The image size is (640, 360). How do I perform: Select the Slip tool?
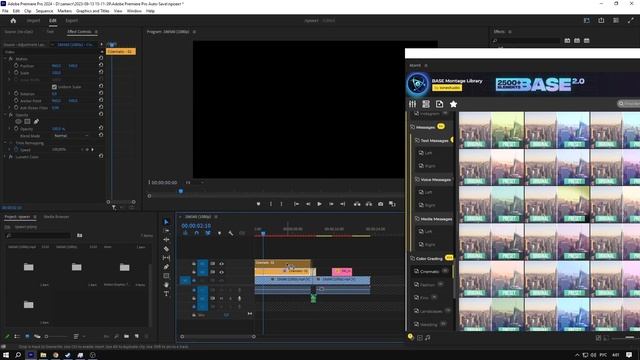(166, 258)
